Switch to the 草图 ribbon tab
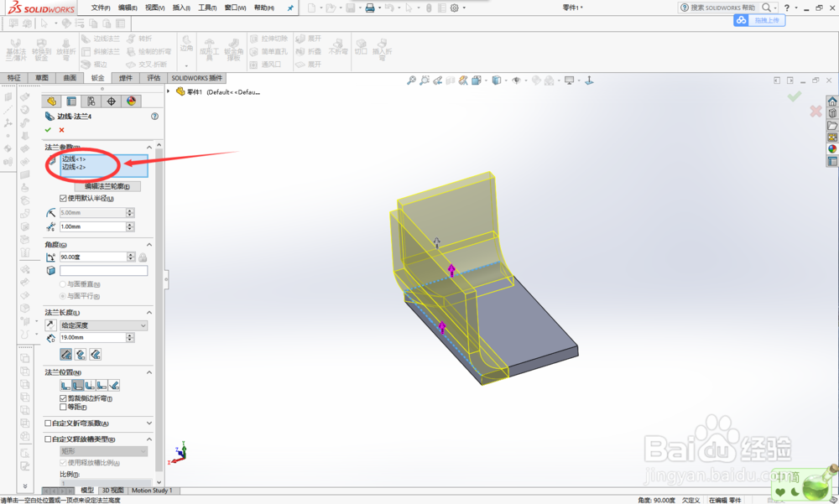The height and width of the screenshot is (504, 839). [x=42, y=78]
